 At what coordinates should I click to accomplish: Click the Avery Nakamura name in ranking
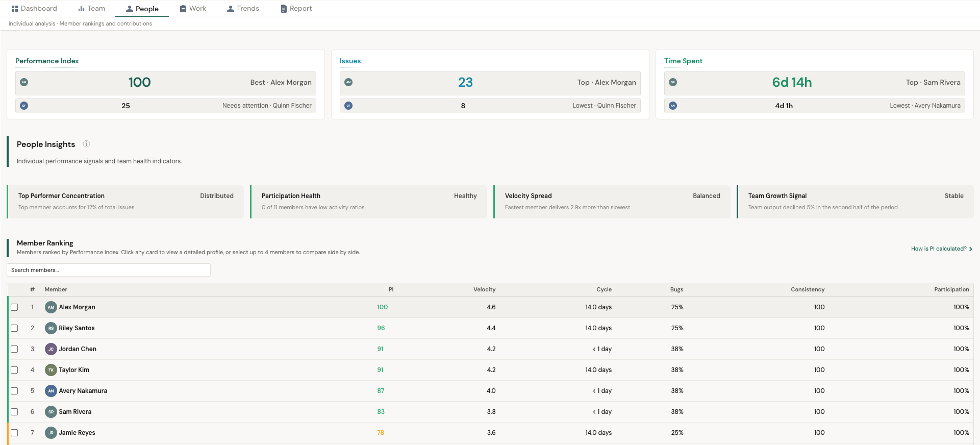coord(83,391)
